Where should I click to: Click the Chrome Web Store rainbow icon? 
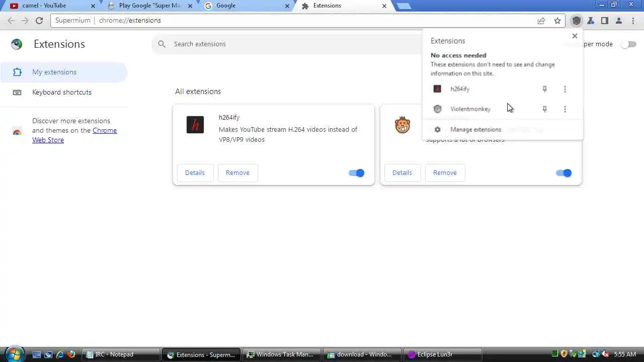click(x=17, y=131)
